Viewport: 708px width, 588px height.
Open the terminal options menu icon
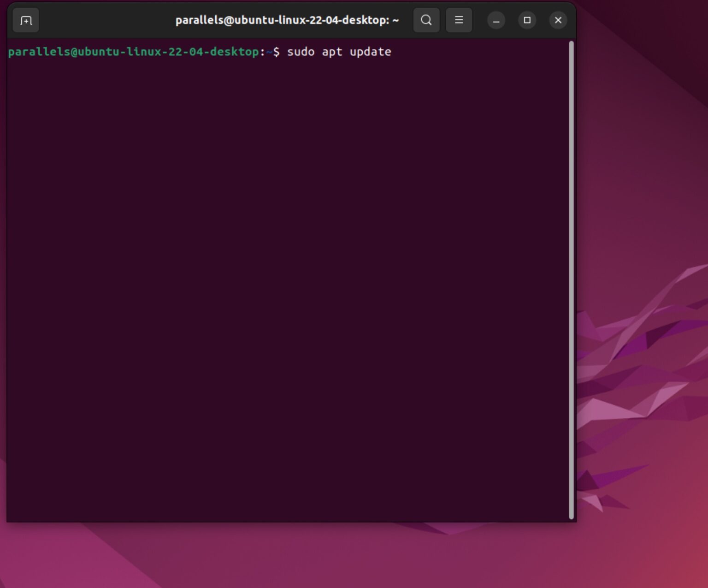(x=459, y=20)
